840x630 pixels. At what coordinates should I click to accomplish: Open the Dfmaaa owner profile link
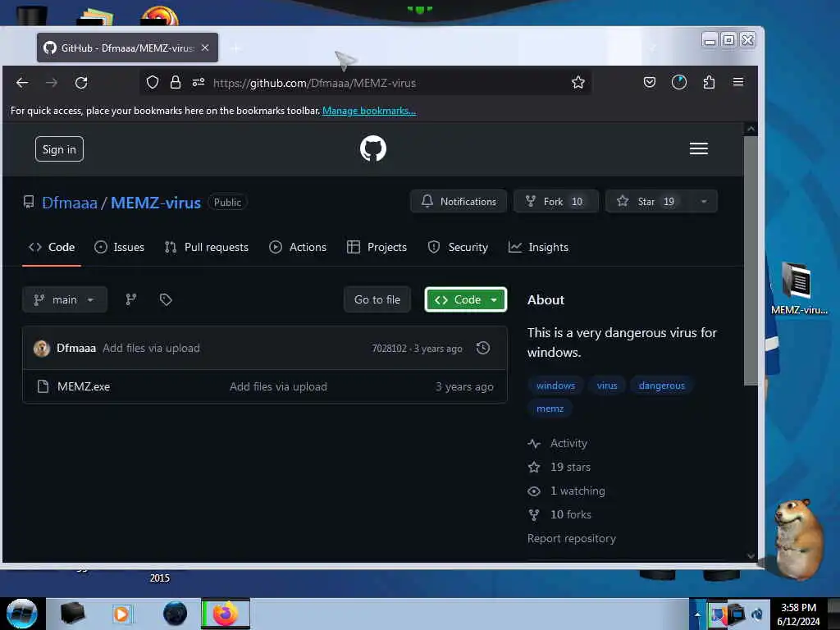[70, 203]
